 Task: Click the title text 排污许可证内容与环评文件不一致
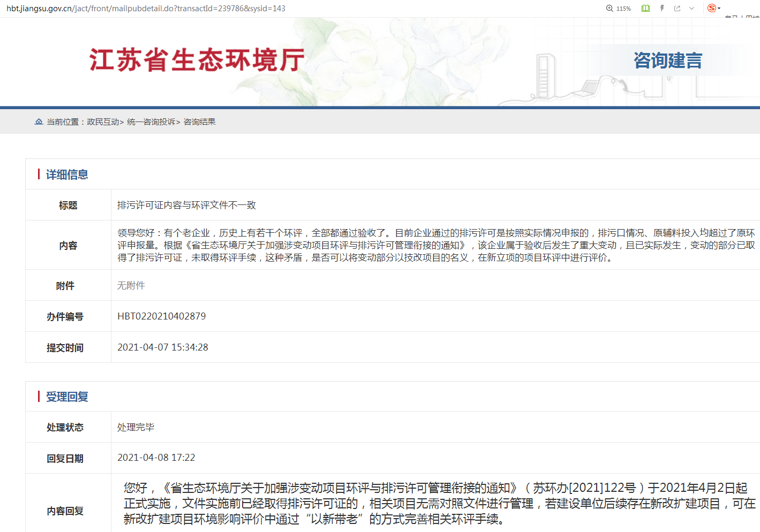pyautogui.click(x=186, y=205)
